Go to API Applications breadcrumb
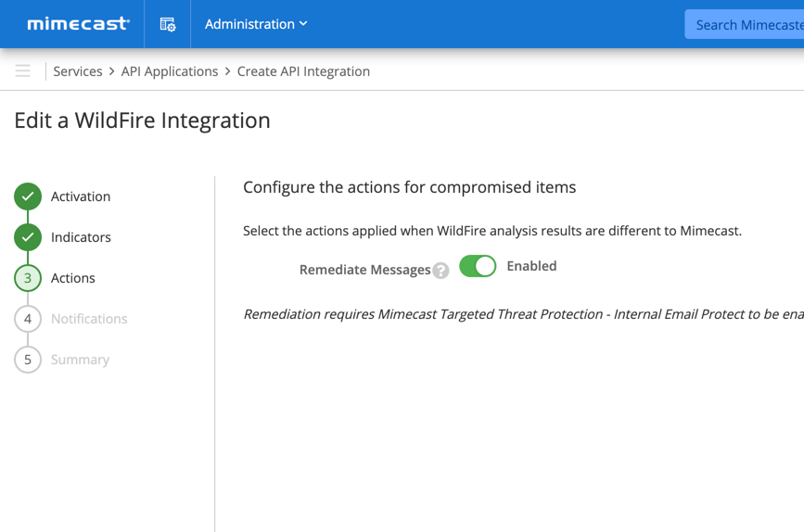This screenshot has width=804, height=532. click(170, 71)
